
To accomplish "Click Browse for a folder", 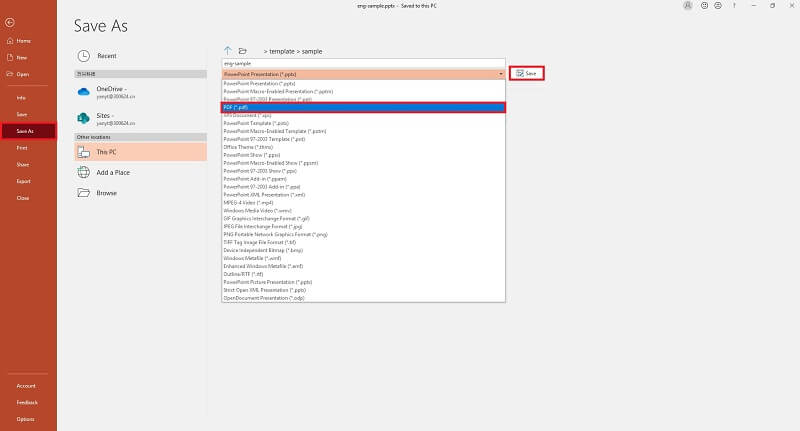I will point(140,193).
